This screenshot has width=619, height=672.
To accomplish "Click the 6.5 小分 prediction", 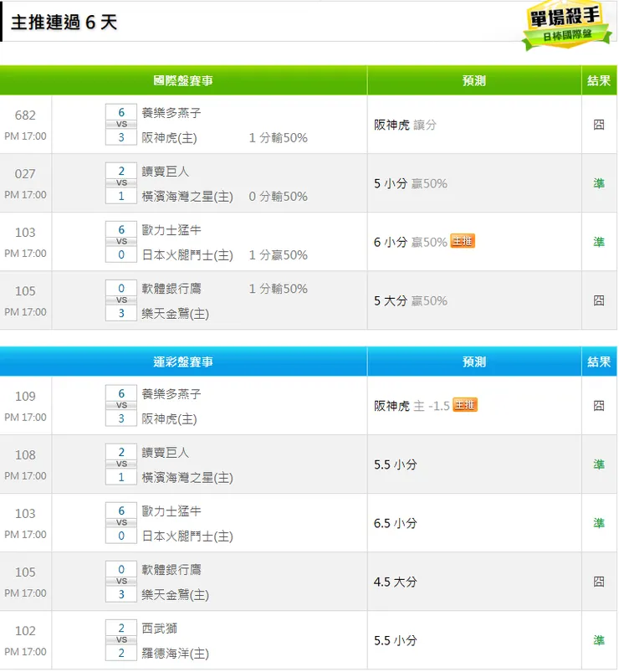I will coord(395,523).
